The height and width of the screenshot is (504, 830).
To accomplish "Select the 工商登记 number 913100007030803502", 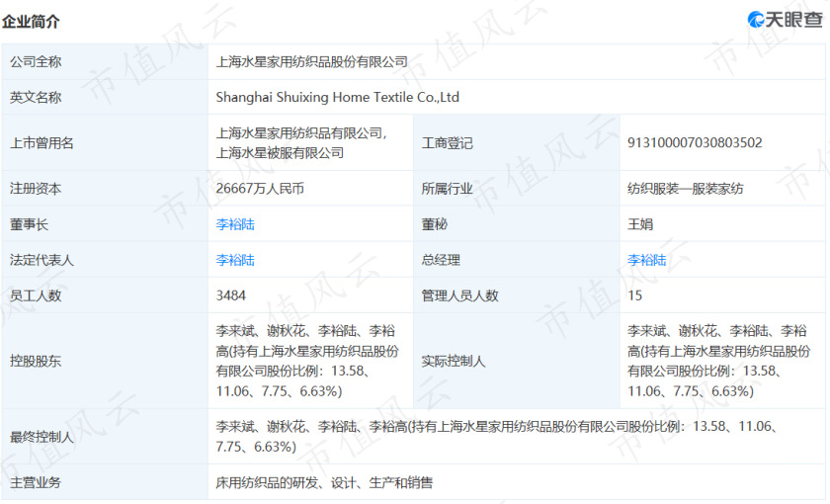I will click(x=695, y=142).
